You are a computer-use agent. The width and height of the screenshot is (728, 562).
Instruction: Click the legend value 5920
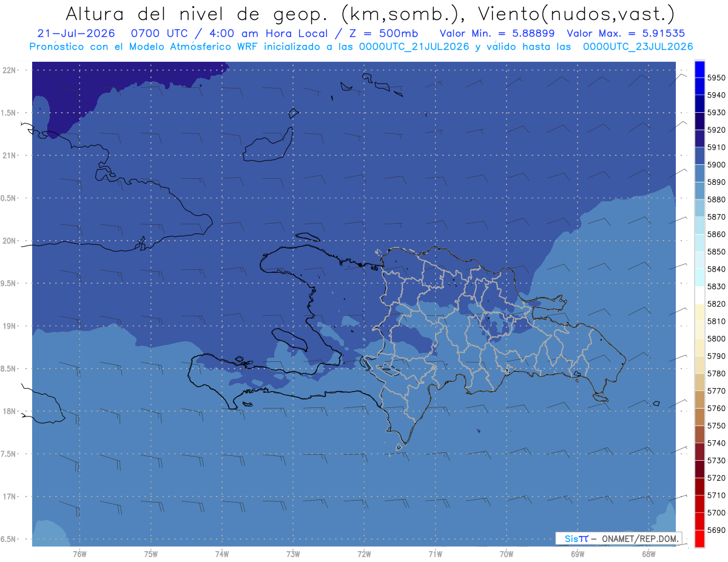pos(716,130)
